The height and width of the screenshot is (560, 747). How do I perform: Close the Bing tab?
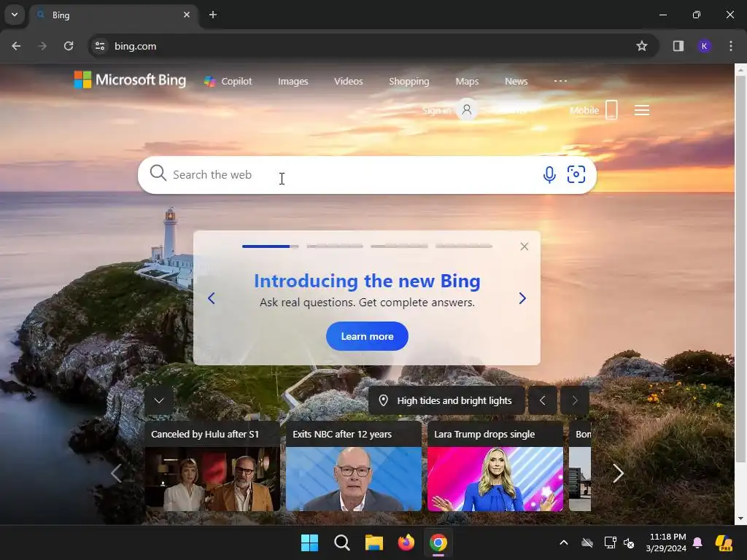coord(187,15)
